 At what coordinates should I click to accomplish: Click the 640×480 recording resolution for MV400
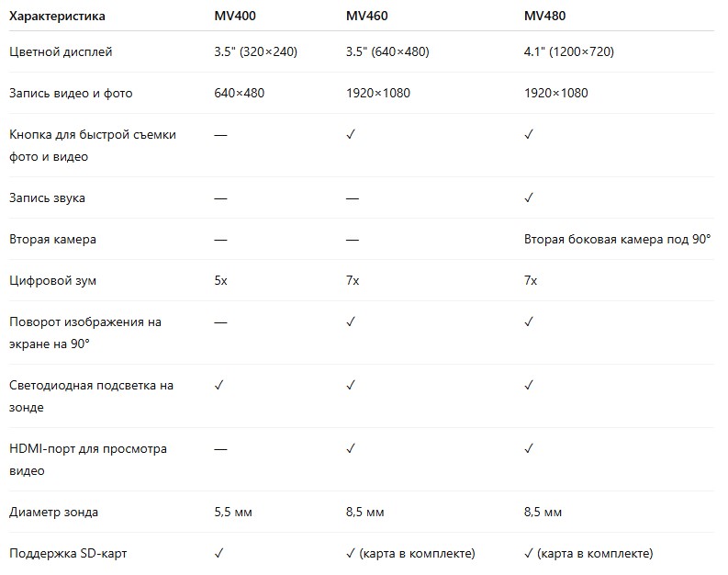(239, 93)
